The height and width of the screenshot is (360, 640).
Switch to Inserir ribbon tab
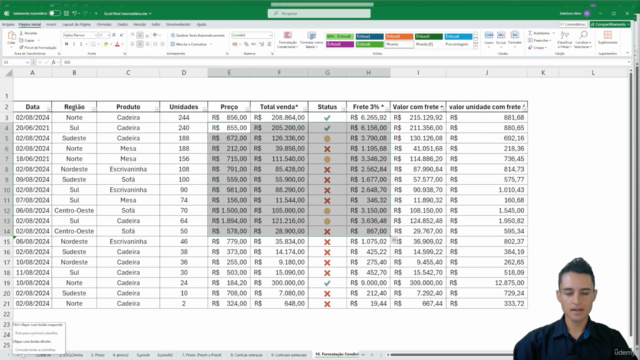pyautogui.click(x=51, y=24)
